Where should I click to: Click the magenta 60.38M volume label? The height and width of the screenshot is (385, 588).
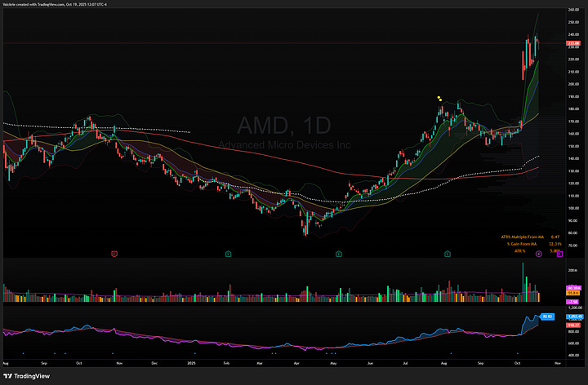pos(574,288)
